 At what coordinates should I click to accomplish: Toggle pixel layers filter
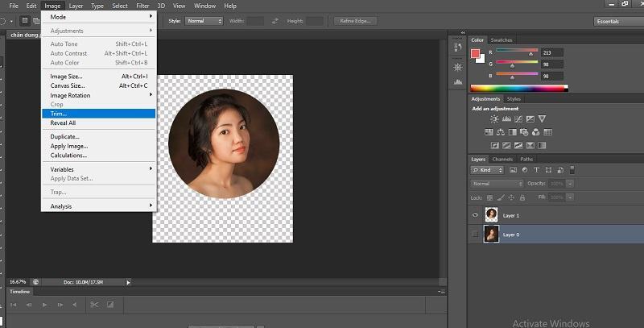coord(513,170)
